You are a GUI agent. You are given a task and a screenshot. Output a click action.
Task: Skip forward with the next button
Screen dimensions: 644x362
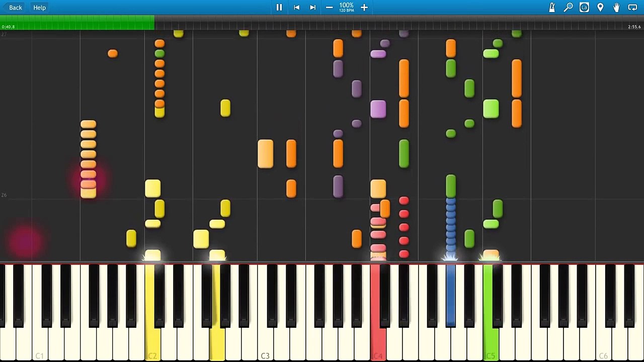pos(312,8)
